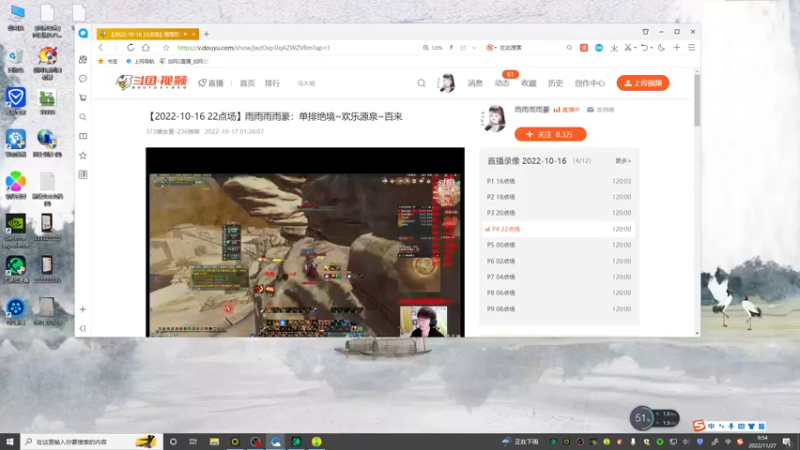
Task: Click the blue round extension icon
Action: (599, 47)
